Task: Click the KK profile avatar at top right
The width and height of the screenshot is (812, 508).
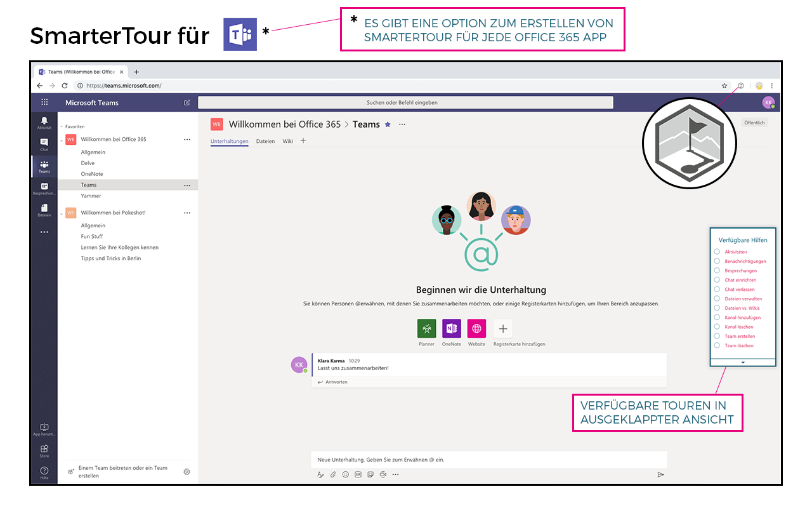Action: point(768,102)
